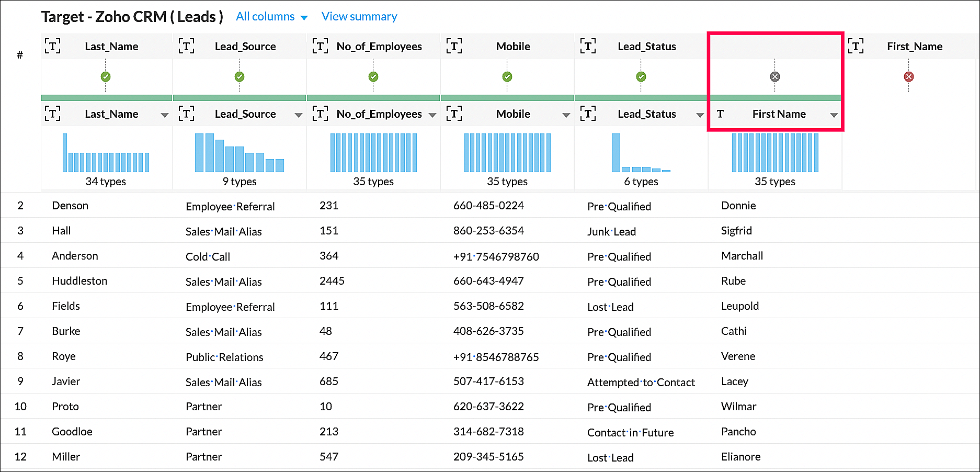Select the target Mobile column header
This screenshot has width=980, height=472.
coord(512,47)
